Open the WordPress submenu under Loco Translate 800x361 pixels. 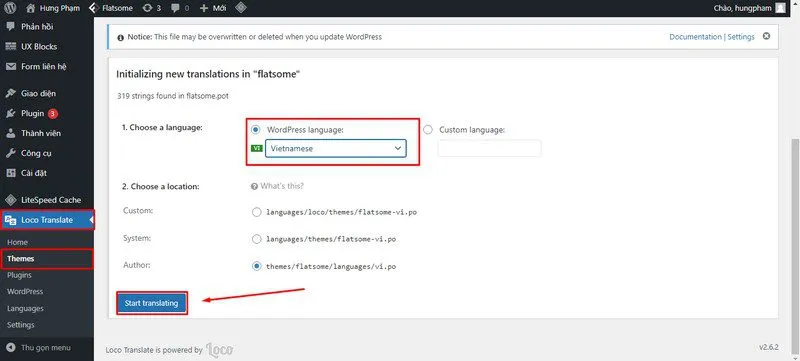click(25, 292)
